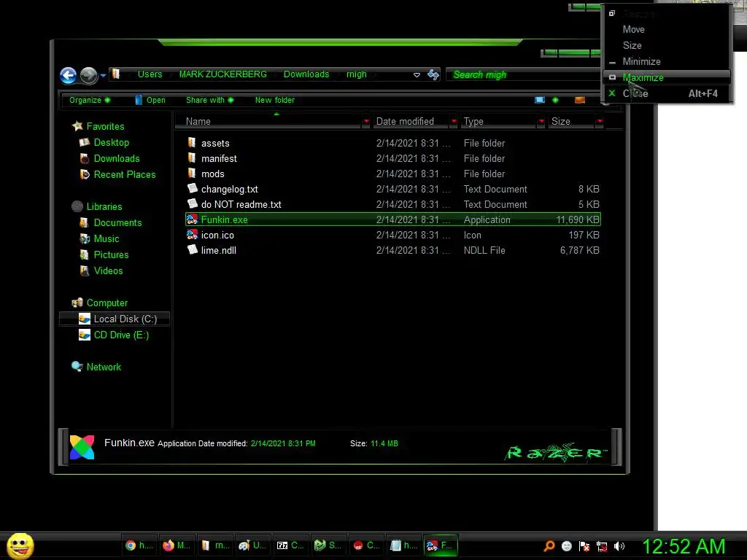
Task: Open Date modified column filter dropdown
Action: click(454, 122)
